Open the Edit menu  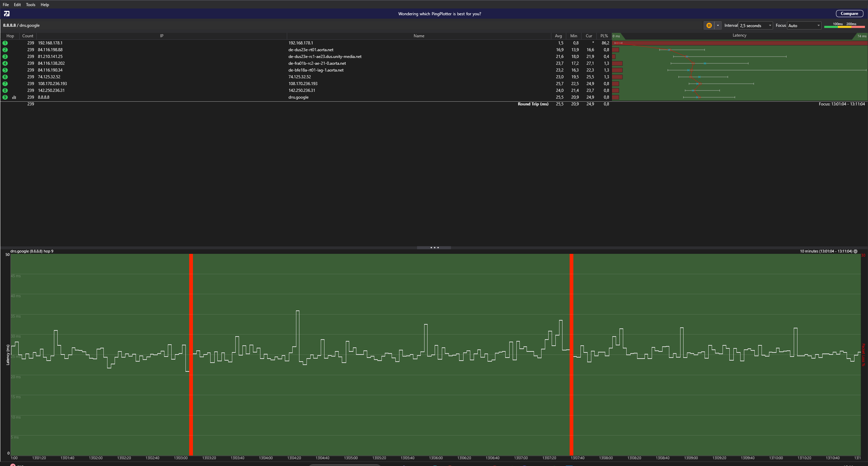[17, 5]
